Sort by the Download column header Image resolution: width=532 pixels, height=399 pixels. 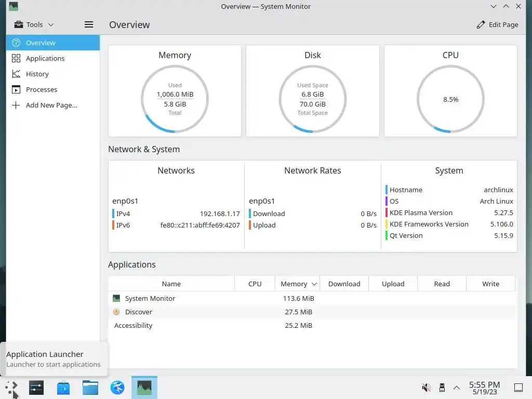(344, 284)
